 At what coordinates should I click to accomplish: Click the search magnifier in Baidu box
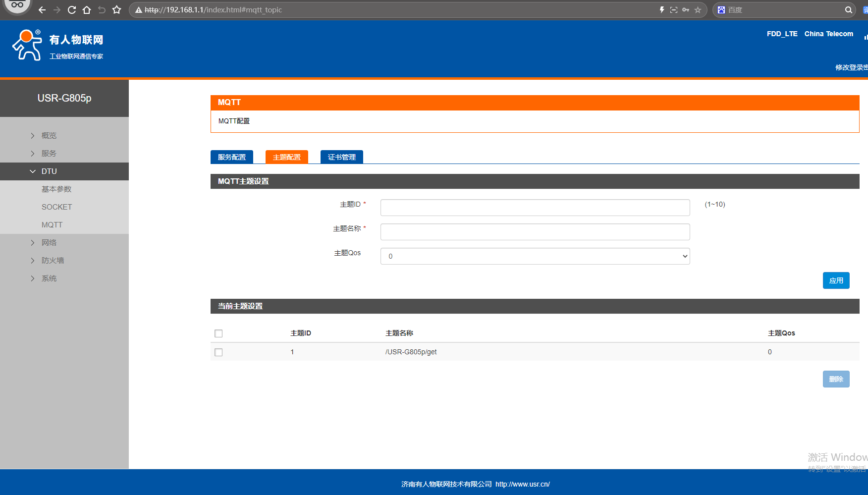point(848,10)
